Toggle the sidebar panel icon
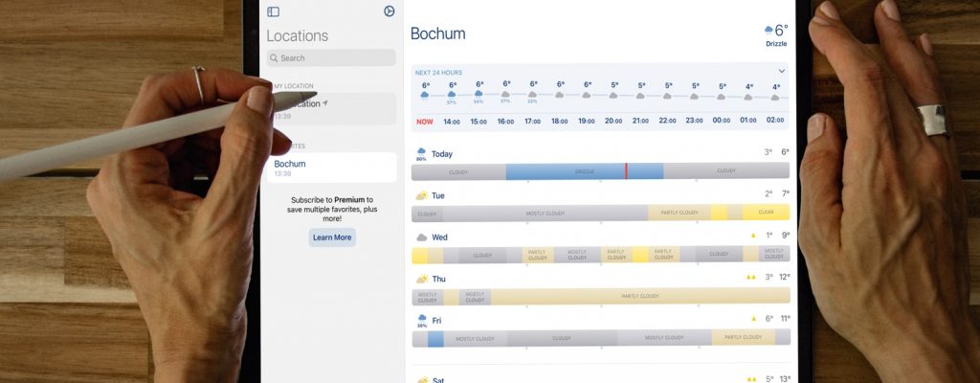The image size is (980, 383). pyautogui.click(x=274, y=11)
